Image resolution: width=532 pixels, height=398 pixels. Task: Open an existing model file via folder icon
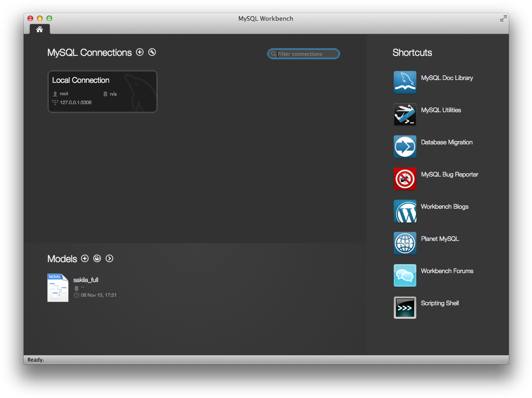coord(97,258)
